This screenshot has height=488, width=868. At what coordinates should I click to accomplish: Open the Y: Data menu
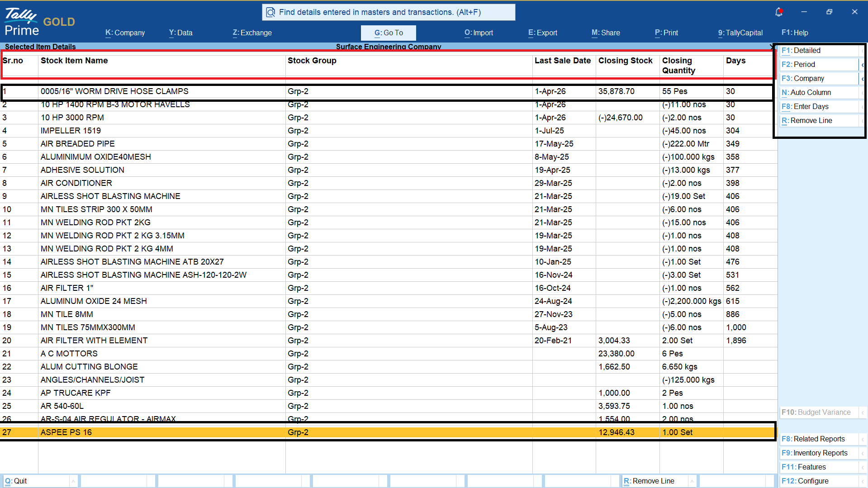181,33
